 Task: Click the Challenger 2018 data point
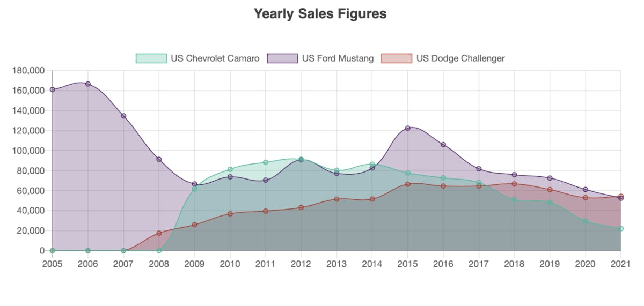click(x=514, y=184)
